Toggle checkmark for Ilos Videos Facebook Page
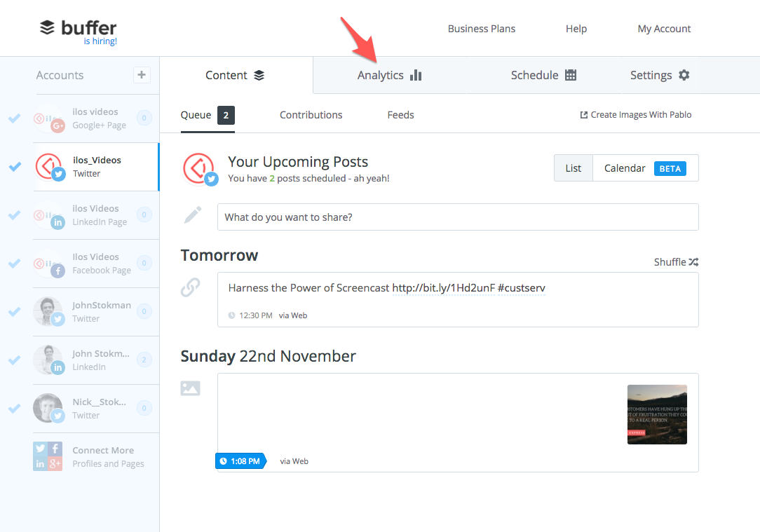The image size is (760, 532). (x=15, y=263)
